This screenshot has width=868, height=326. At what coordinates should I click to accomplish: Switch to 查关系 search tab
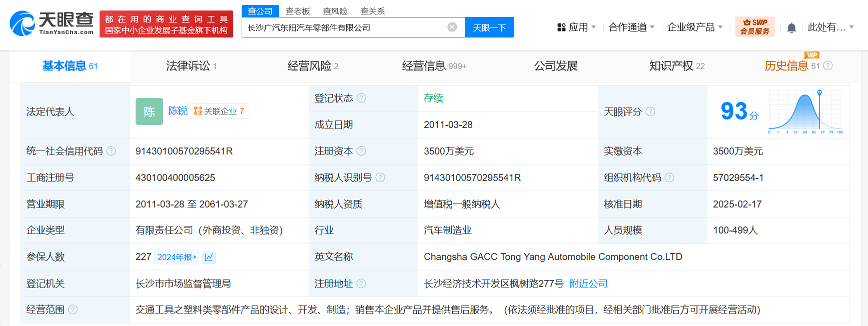point(373,11)
